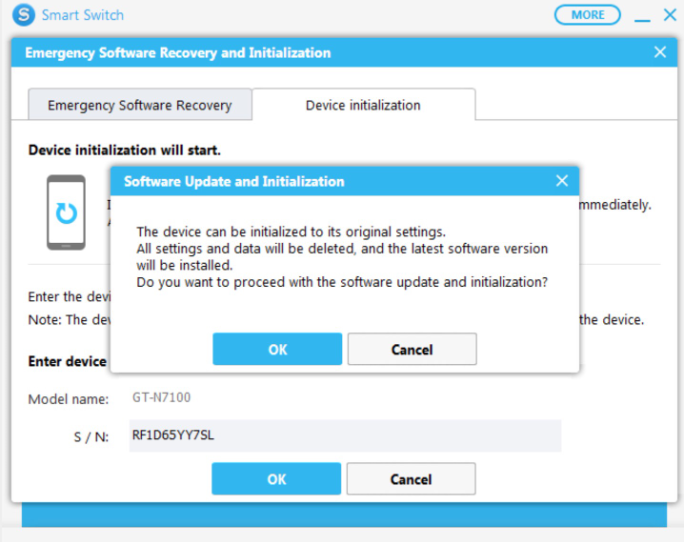Close the Emergency Software Recovery and Initialization dialog
This screenshot has height=542, width=684.
[x=660, y=52]
